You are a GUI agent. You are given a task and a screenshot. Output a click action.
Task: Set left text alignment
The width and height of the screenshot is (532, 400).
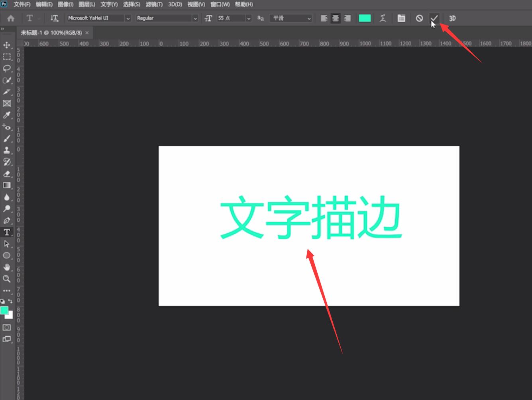click(x=324, y=18)
